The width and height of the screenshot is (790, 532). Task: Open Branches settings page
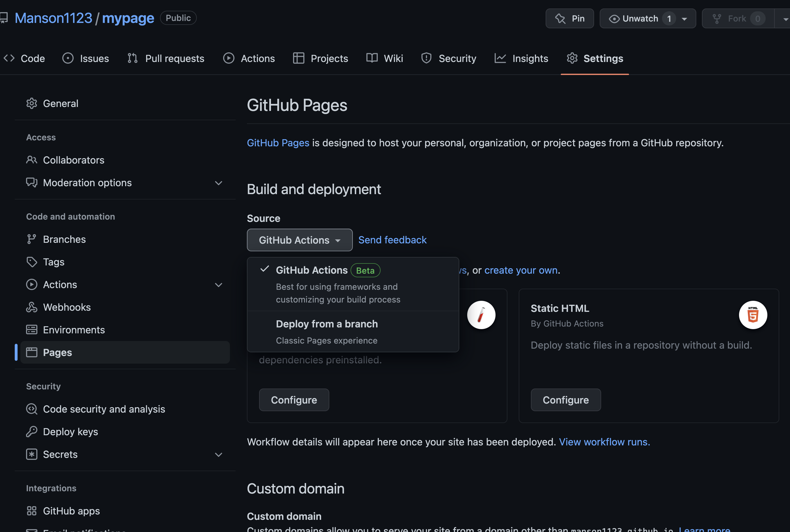tap(125, 239)
